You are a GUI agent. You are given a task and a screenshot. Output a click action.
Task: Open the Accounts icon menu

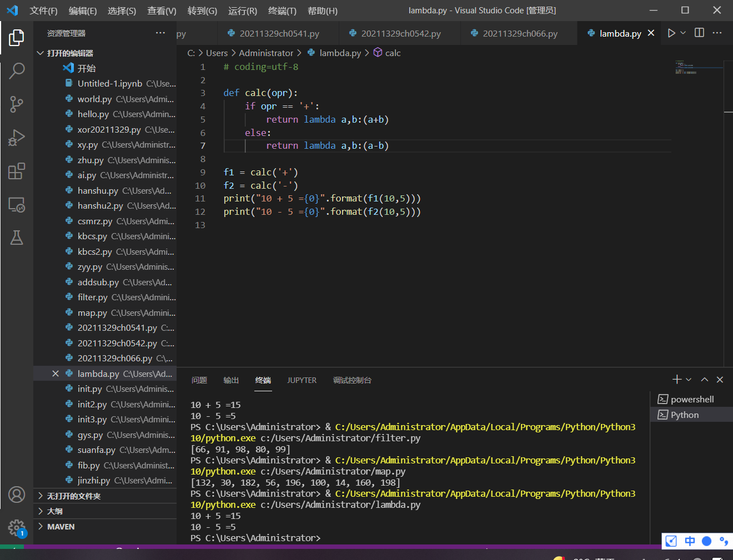(x=17, y=495)
